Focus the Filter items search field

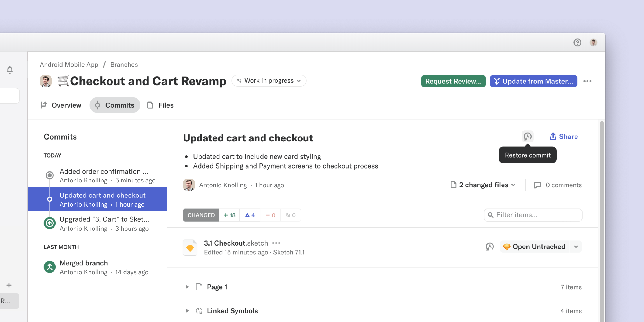(533, 215)
